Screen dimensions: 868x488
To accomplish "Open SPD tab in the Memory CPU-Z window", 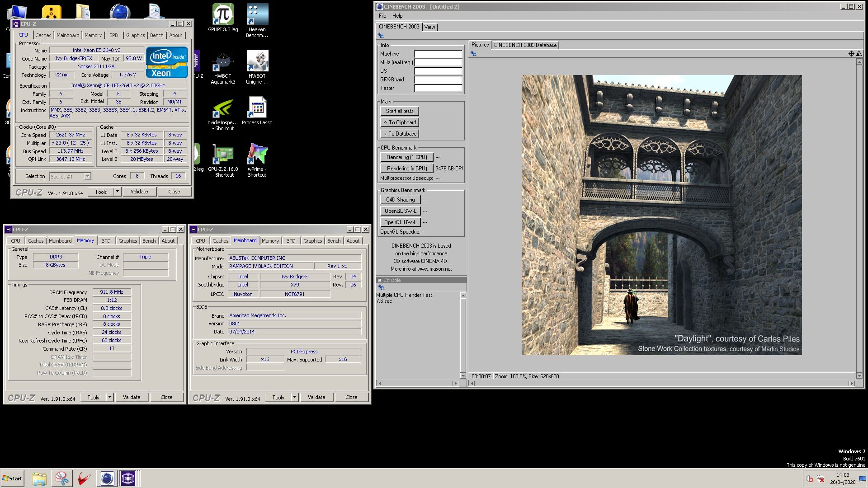I will (x=106, y=241).
